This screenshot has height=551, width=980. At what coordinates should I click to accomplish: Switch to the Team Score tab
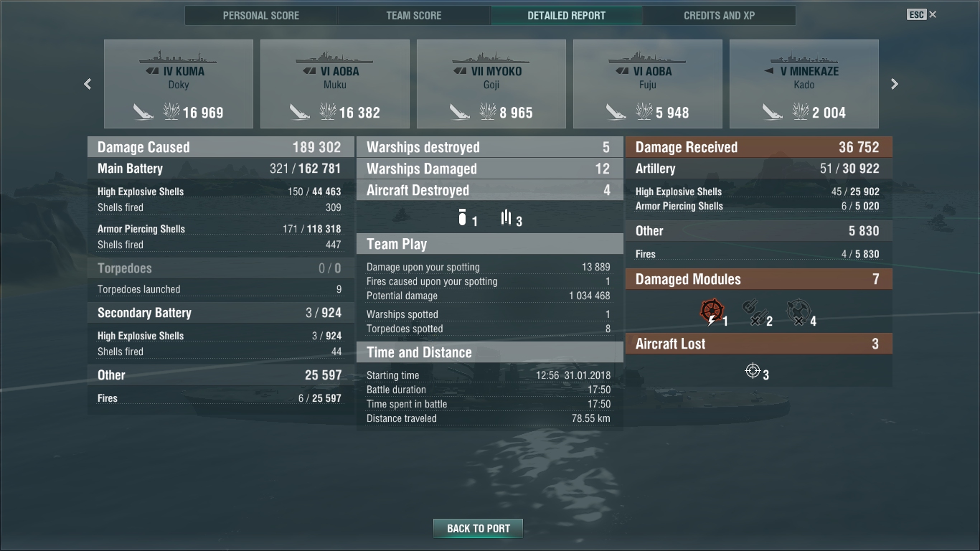click(414, 15)
